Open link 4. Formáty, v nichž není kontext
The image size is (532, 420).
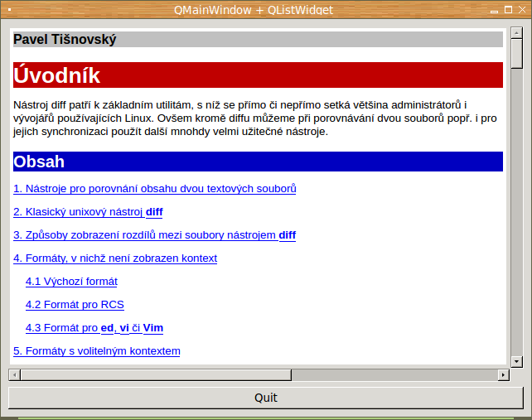click(115, 258)
